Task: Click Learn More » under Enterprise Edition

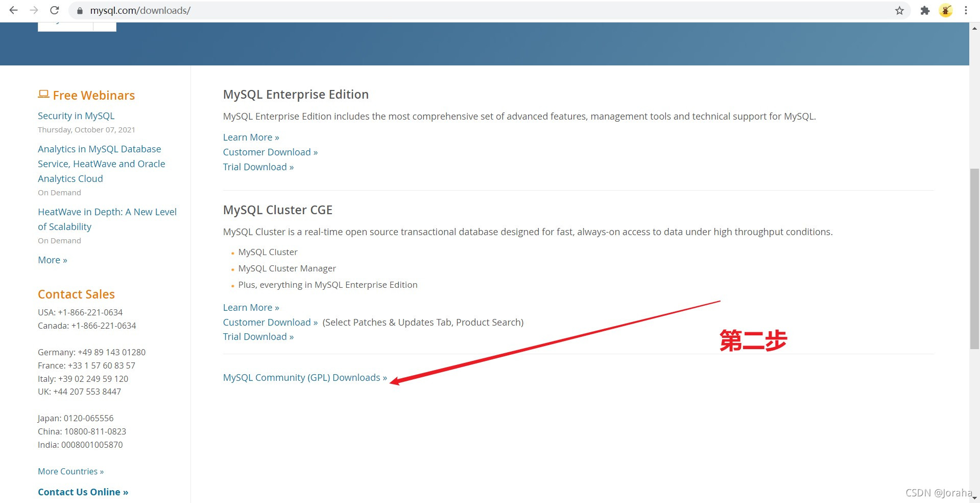Action: click(251, 138)
